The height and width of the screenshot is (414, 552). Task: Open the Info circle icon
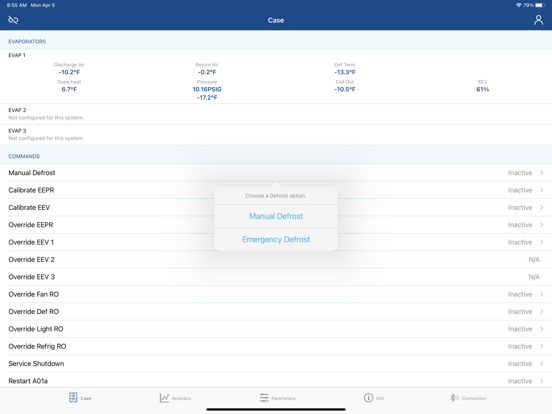368,398
